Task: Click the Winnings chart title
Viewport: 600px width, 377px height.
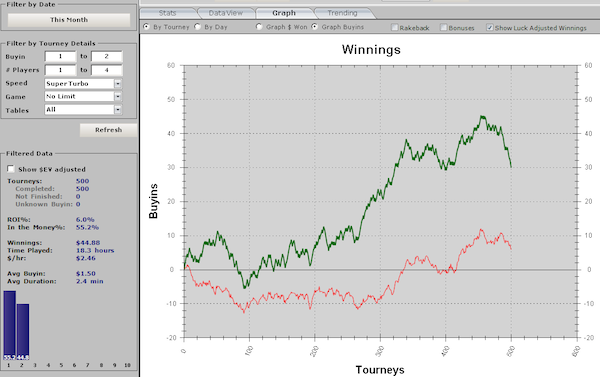Action: [x=371, y=50]
